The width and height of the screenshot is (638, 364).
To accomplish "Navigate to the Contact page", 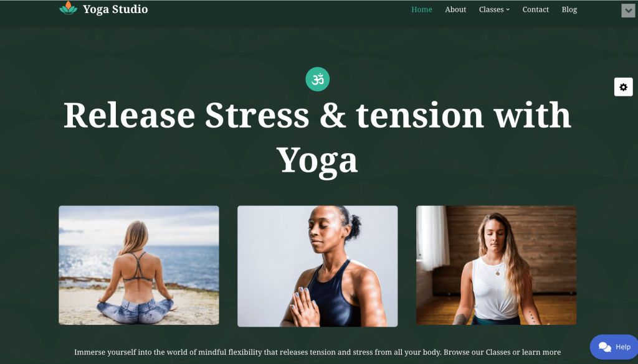I will point(535,9).
